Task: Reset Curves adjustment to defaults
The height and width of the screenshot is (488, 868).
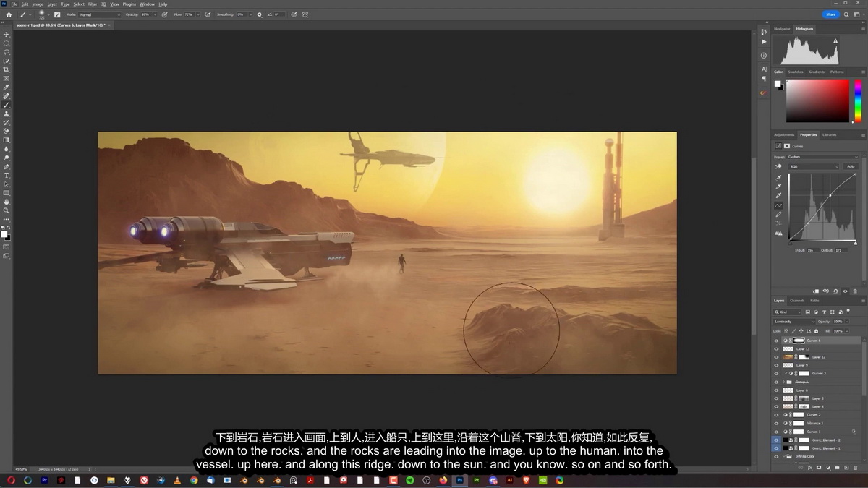Action: coord(835,291)
